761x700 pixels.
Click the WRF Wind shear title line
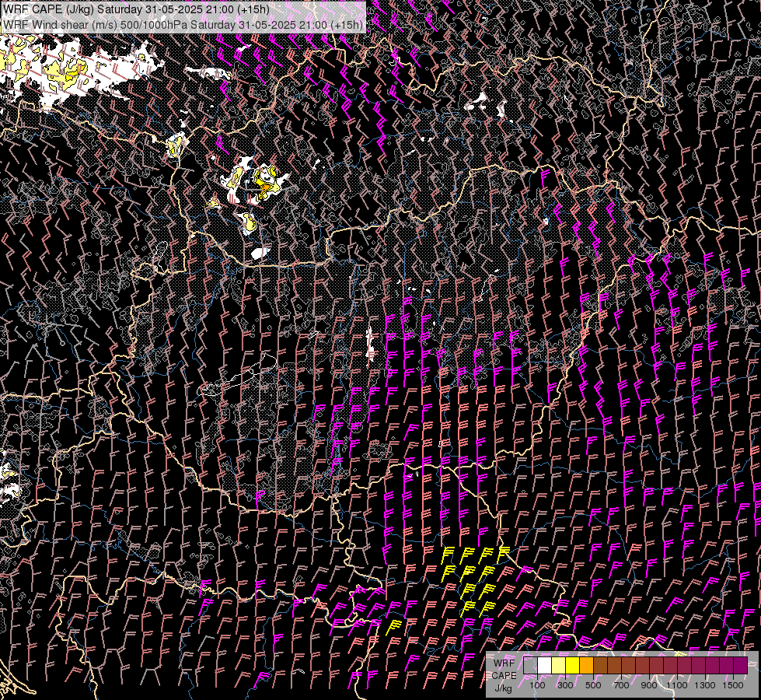(x=183, y=25)
